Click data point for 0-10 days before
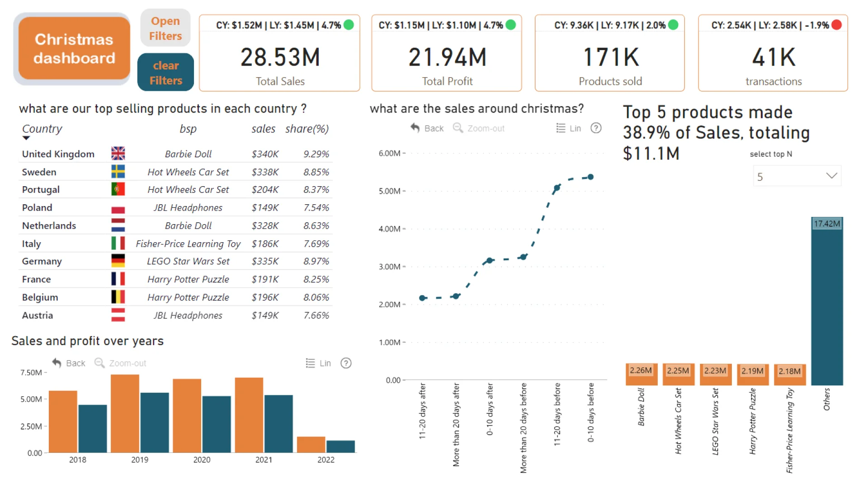Image resolution: width=868 pixels, height=488 pixels. pos(590,177)
